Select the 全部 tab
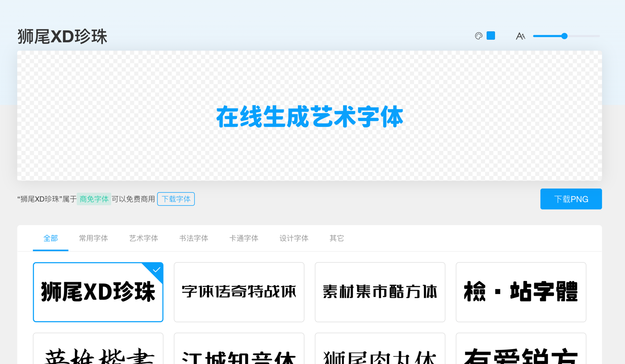625x364 pixels. [x=50, y=238]
